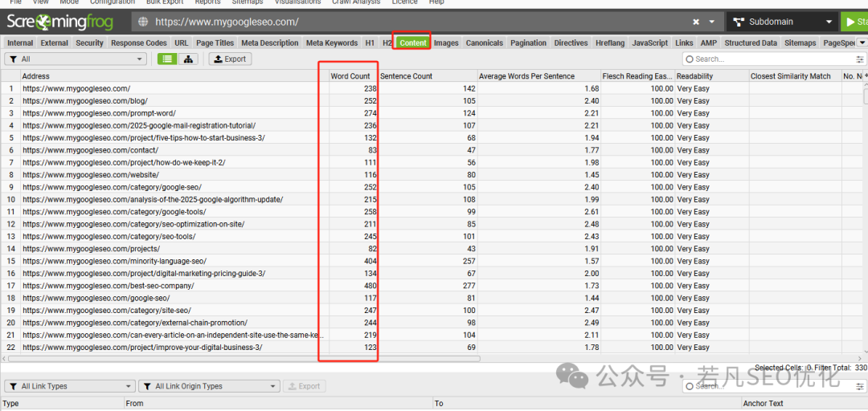Sort by Address column header
Screen dimensions: 868x411
pos(174,76)
